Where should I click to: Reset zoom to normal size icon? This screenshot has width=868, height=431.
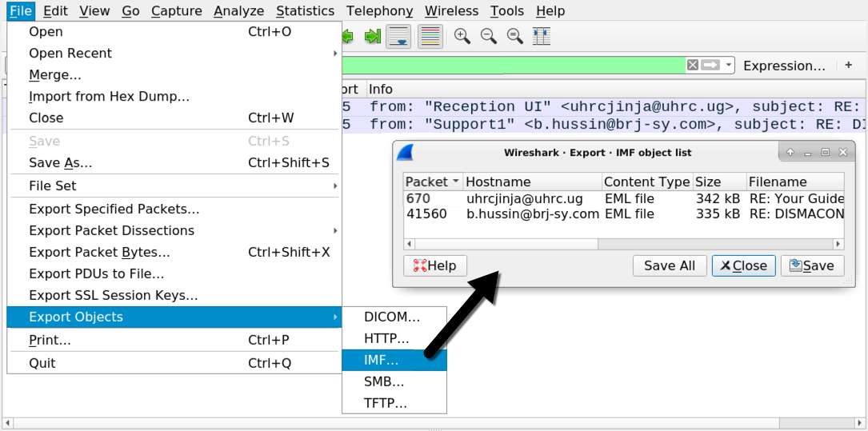pos(515,37)
